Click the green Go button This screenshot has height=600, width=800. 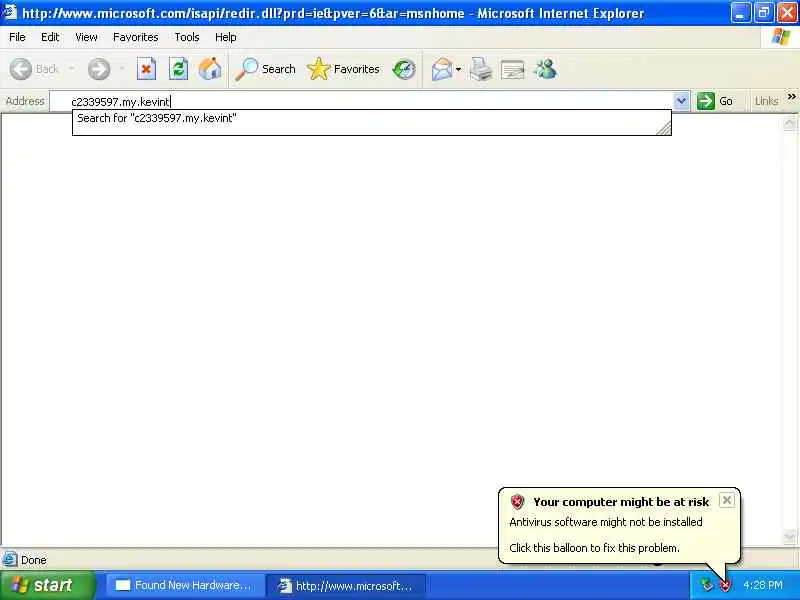715,101
